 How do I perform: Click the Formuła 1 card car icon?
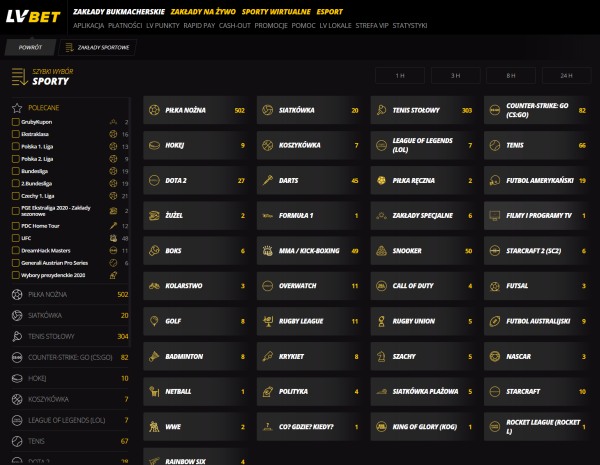click(267, 216)
